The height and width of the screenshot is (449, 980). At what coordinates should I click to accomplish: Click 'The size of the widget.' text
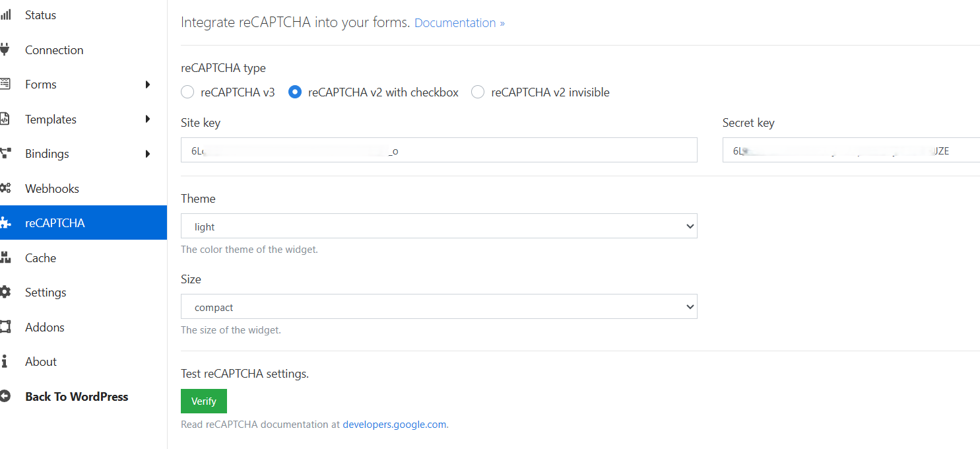point(231,330)
